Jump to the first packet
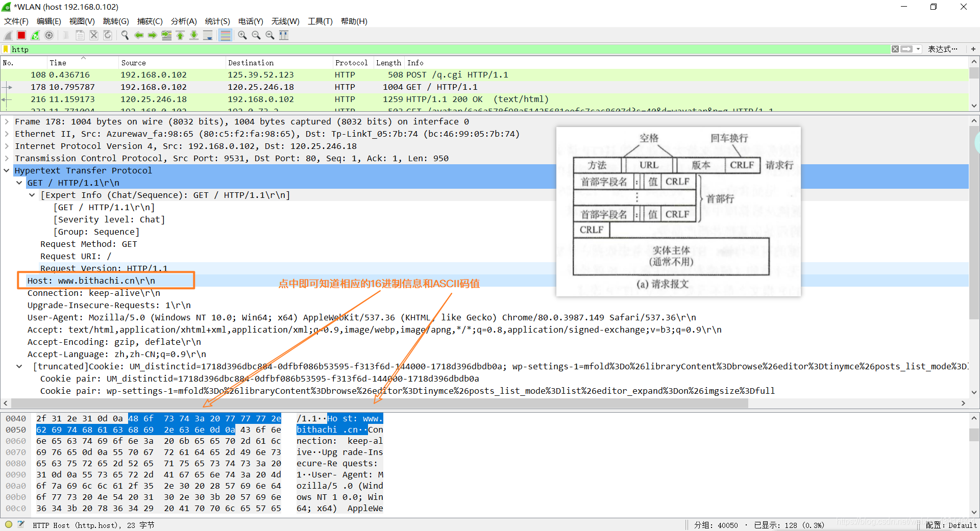 click(x=180, y=35)
